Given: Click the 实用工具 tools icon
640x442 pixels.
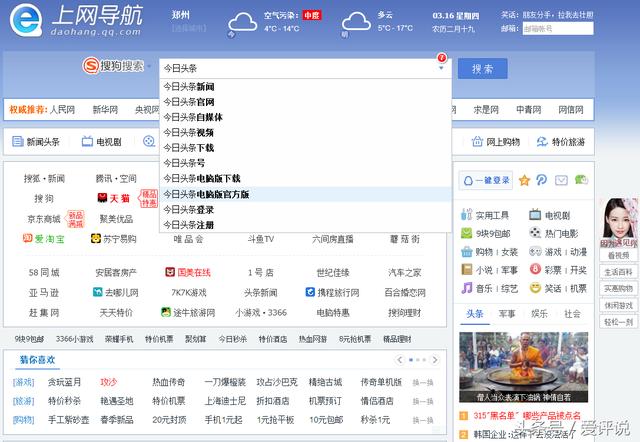Looking at the screenshot, I should click(467, 214).
